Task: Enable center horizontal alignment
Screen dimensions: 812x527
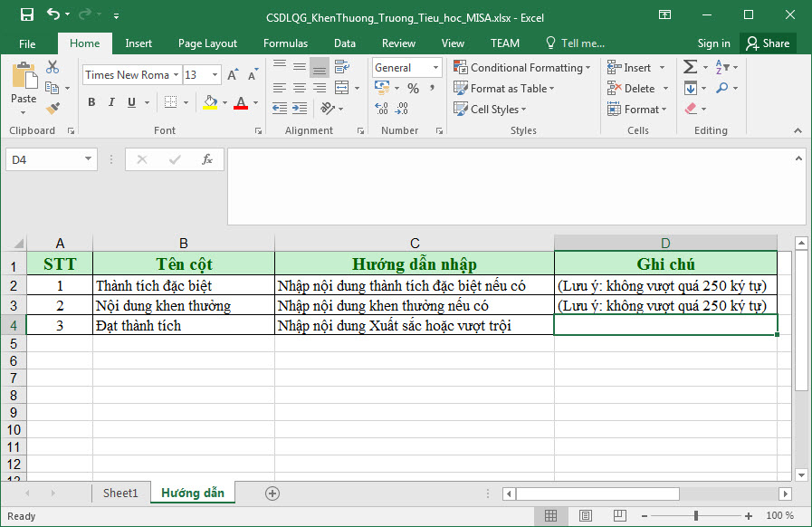Action: [x=300, y=88]
